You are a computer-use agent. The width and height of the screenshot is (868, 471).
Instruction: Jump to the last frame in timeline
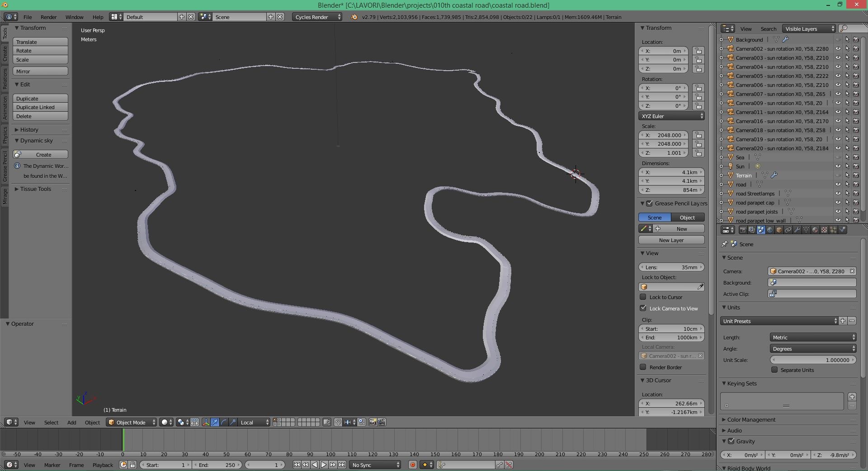[342, 465]
